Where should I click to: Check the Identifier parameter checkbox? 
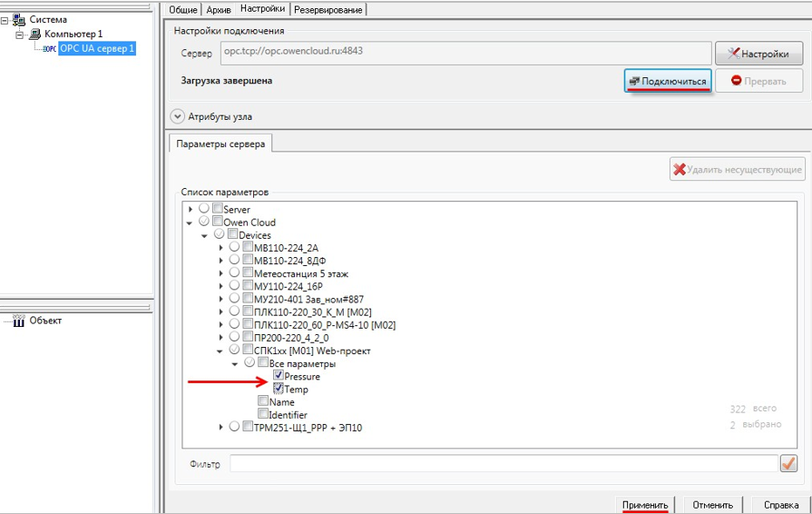[x=263, y=414]
